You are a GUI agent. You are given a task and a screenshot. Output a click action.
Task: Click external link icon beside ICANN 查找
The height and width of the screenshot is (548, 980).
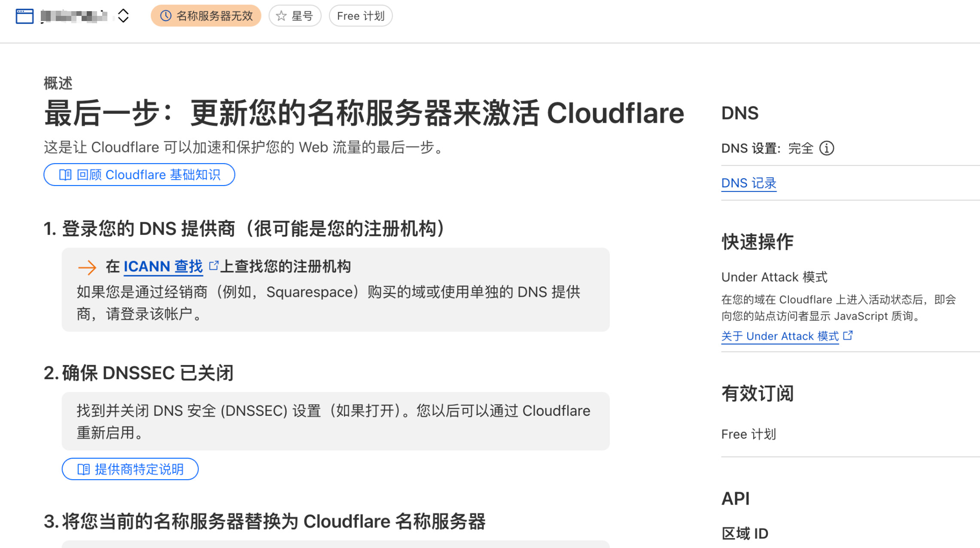[213, 266]
